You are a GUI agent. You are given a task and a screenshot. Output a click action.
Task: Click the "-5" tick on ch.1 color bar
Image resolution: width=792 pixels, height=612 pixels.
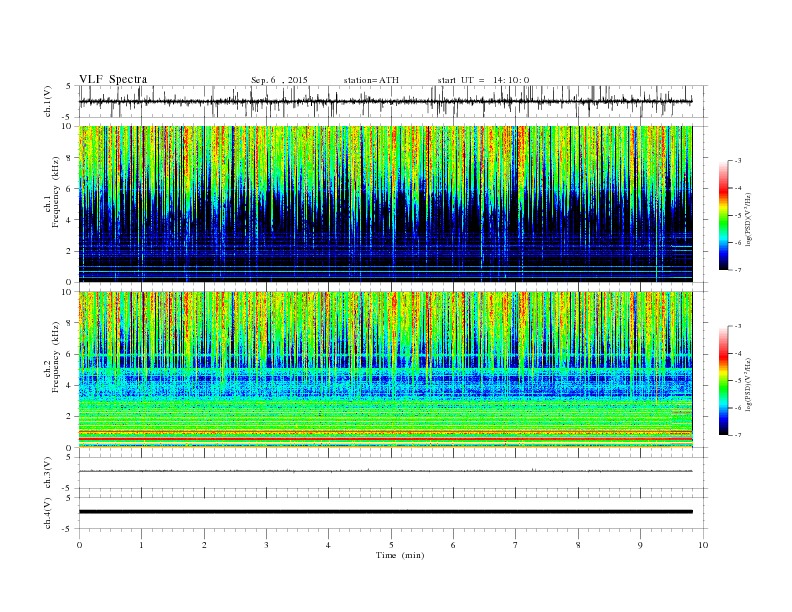point(738,216)
